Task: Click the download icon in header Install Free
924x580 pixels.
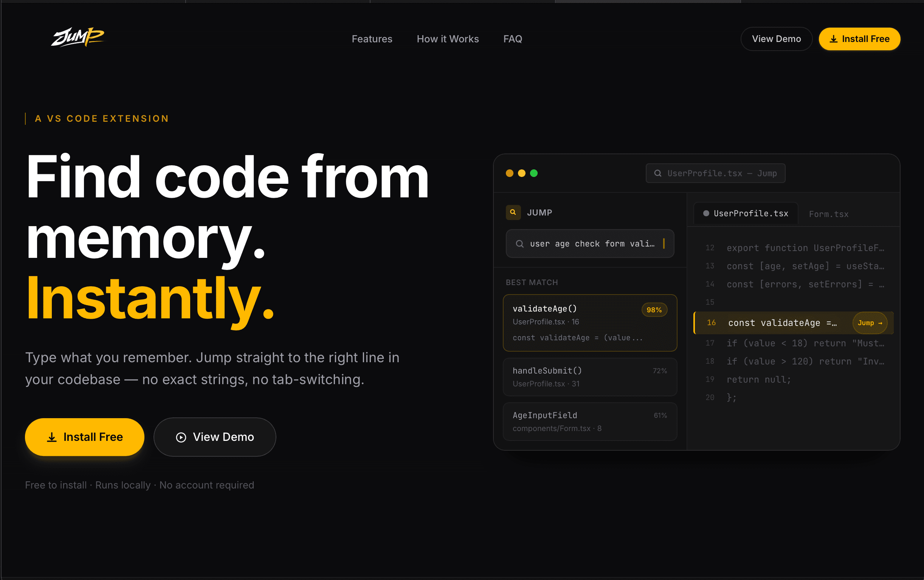Action: point(833,39)
